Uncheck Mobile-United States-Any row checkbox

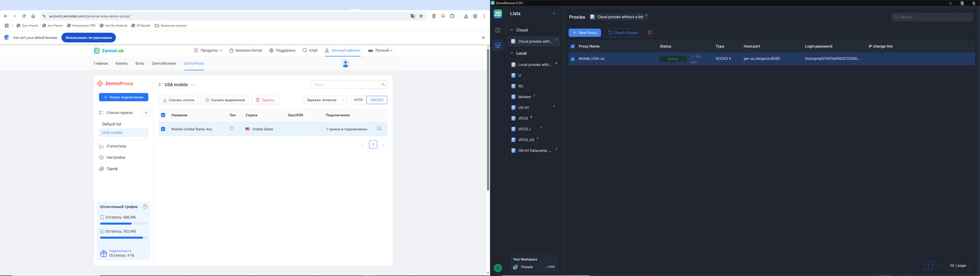coord(163,129)
